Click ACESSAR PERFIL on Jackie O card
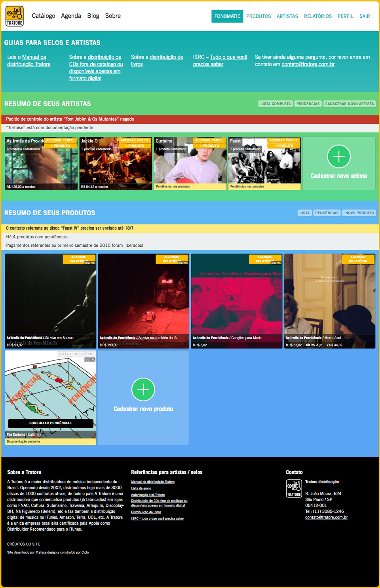The height and width of the screenshot is (588, 380). tap(135, 140)
